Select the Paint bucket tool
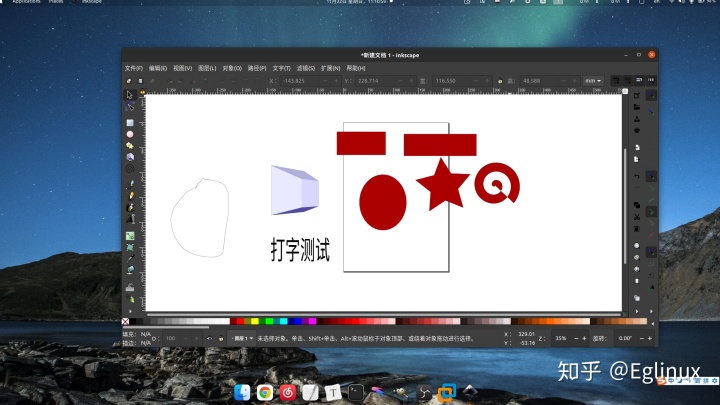This screenshot has width=720, height=405. click(130, 270)
